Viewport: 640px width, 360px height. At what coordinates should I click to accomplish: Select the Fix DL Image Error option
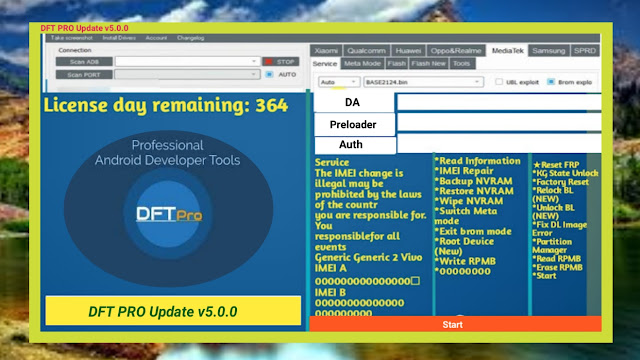[560, 229]
